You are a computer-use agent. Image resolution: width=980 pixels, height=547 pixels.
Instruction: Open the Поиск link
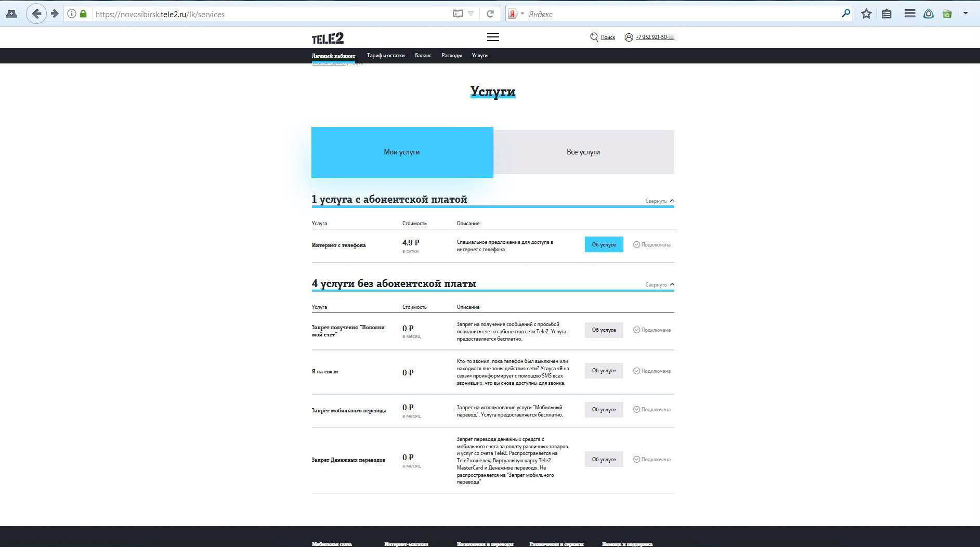click(608, 37)
